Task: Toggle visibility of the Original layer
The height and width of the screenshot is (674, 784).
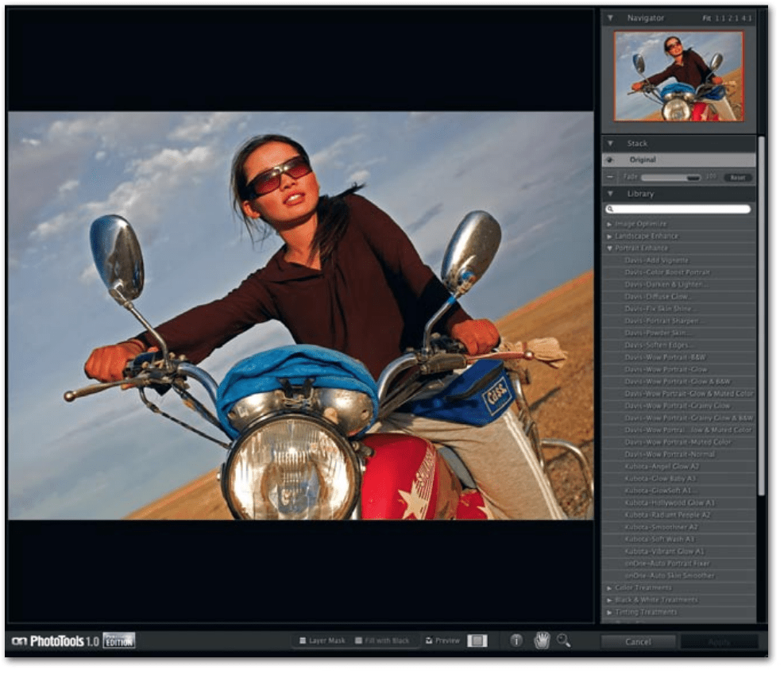Action: (610, 159)
